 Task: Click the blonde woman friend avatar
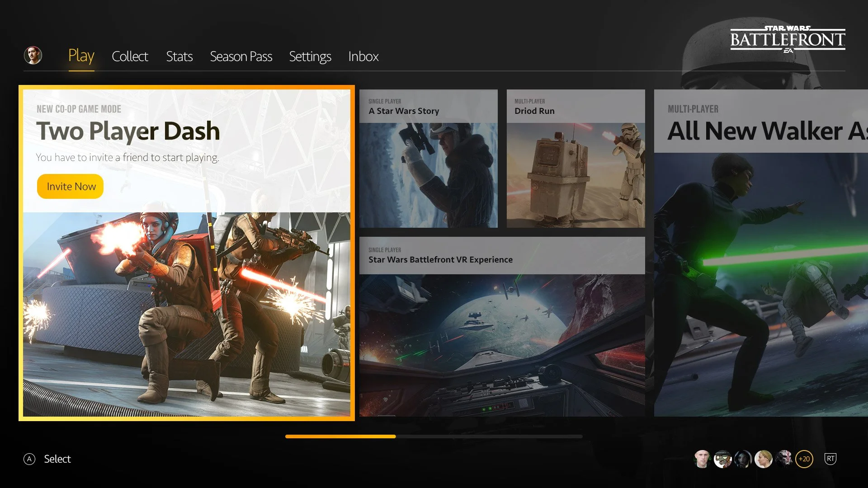pos(763,459)
